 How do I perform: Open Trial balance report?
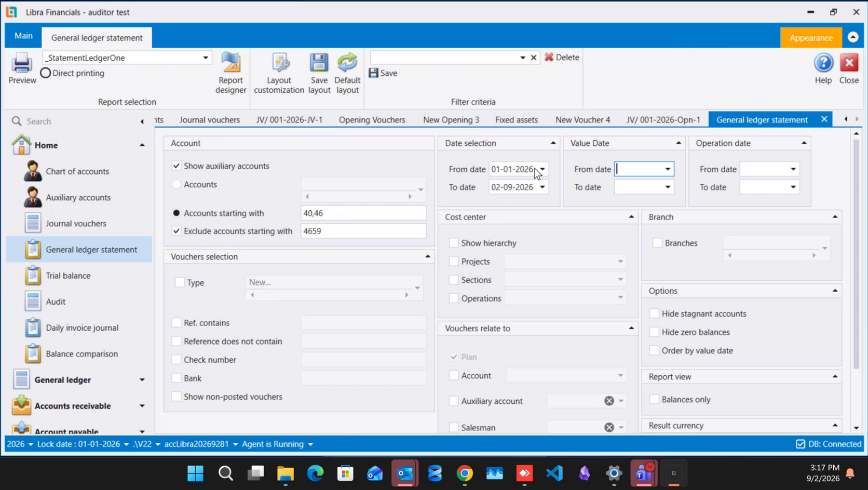point(68,276)
